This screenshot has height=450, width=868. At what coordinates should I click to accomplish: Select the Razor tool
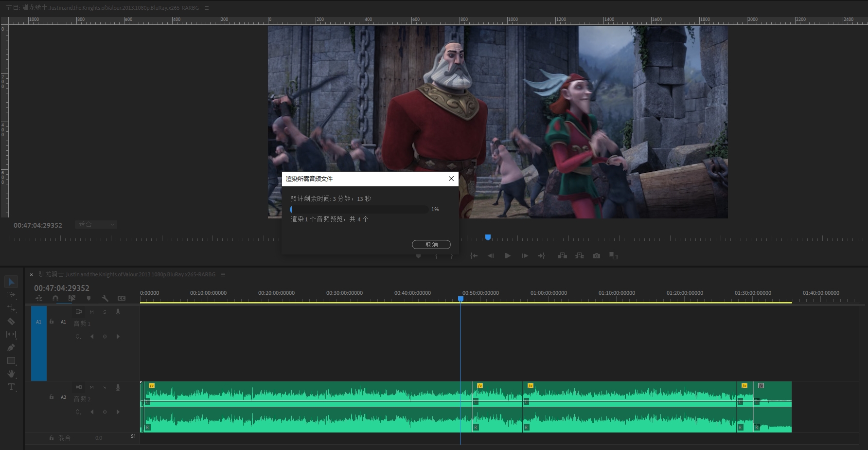(11, 321)
